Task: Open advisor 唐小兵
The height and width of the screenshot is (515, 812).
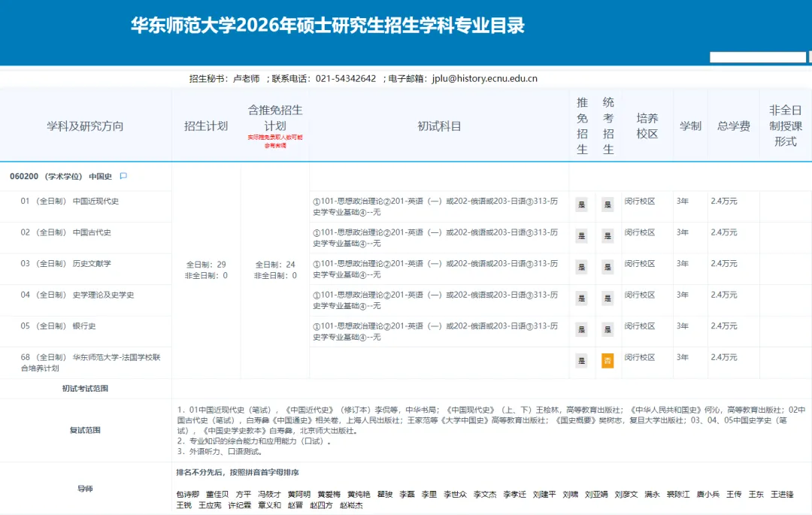Action: click(x=708, y=495)
